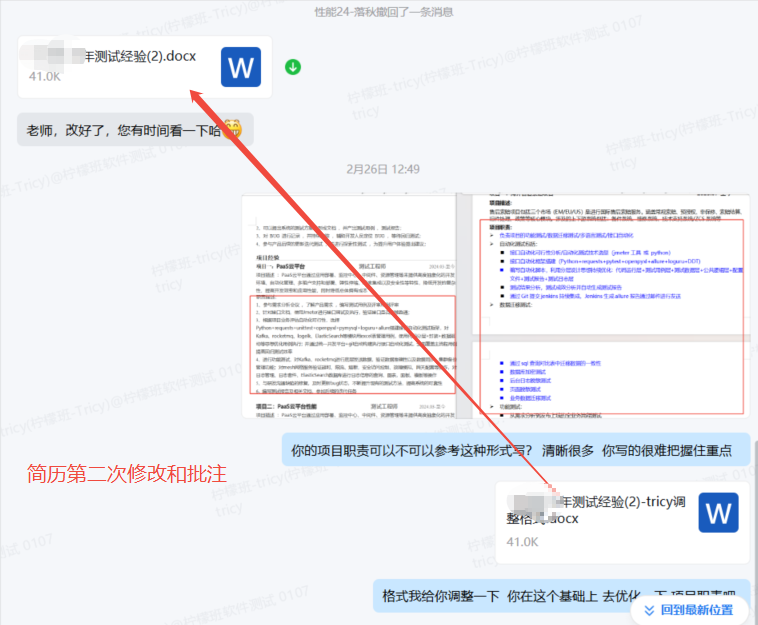Click Word icon on tricy调整格式 file

(x=720, y=513)
